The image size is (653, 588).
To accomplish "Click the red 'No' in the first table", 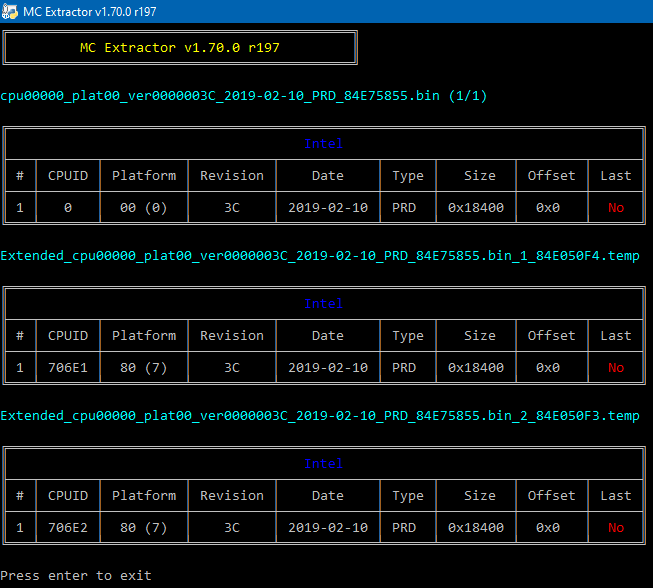I will [616, 207].
